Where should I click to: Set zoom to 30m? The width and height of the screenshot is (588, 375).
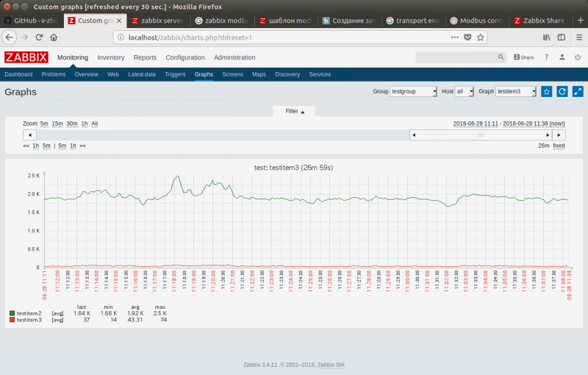72,124
